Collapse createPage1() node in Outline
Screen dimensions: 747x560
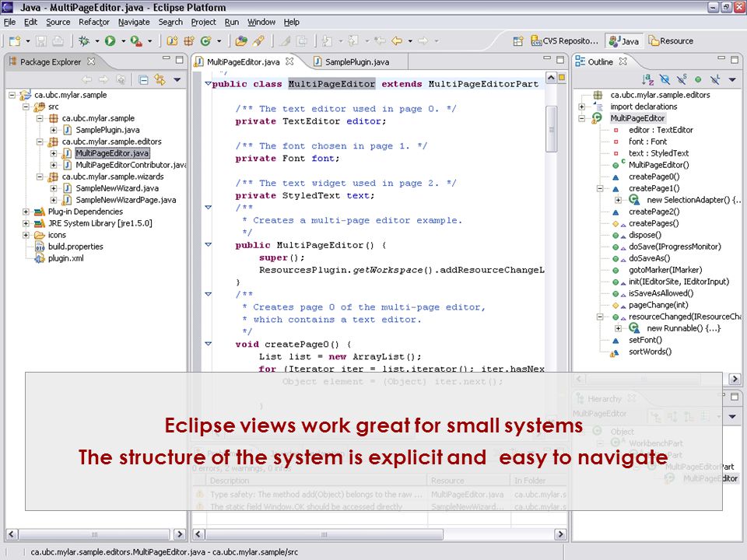(x=600, y=188)
